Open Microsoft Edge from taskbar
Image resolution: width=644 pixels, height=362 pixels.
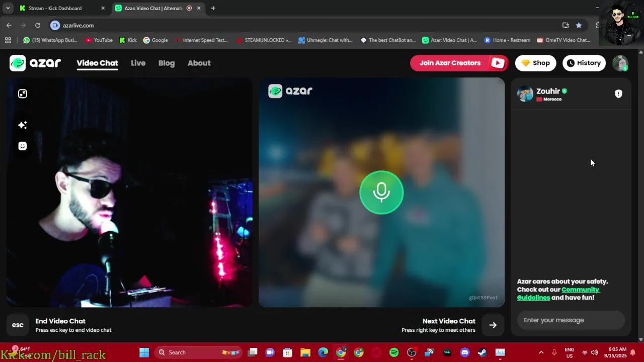pyautogui.click(x=323, y=352)
